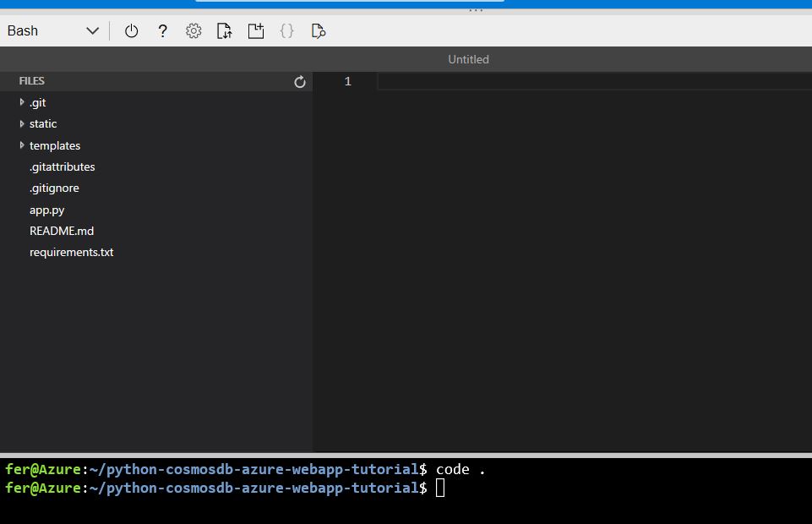Open README.md file

point(62,231)
